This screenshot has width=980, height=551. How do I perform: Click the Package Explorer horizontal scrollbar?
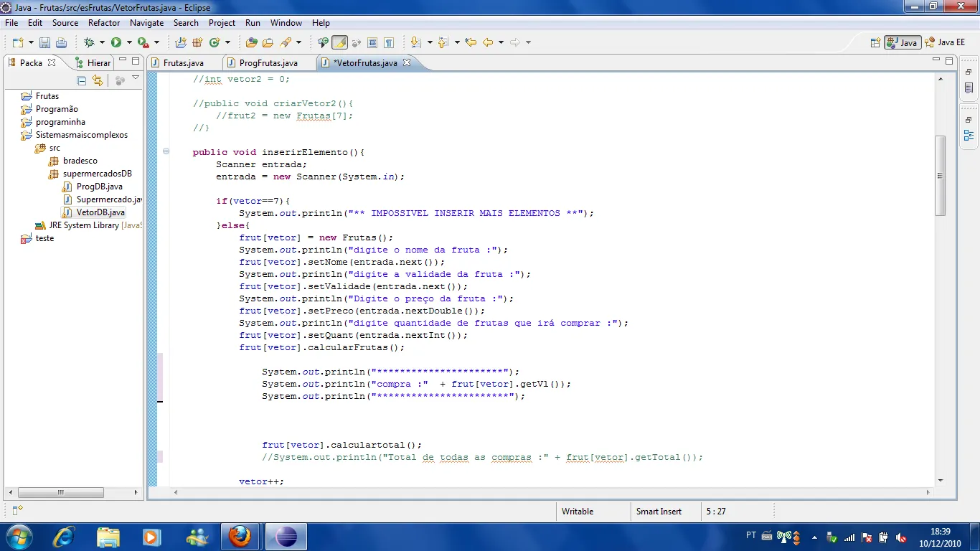click(60, 493)
